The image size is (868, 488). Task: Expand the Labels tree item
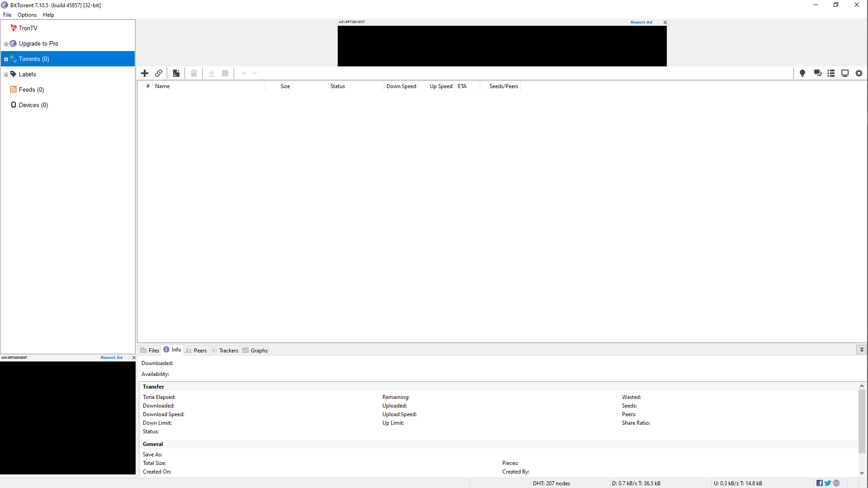click(x=6, y=74)
